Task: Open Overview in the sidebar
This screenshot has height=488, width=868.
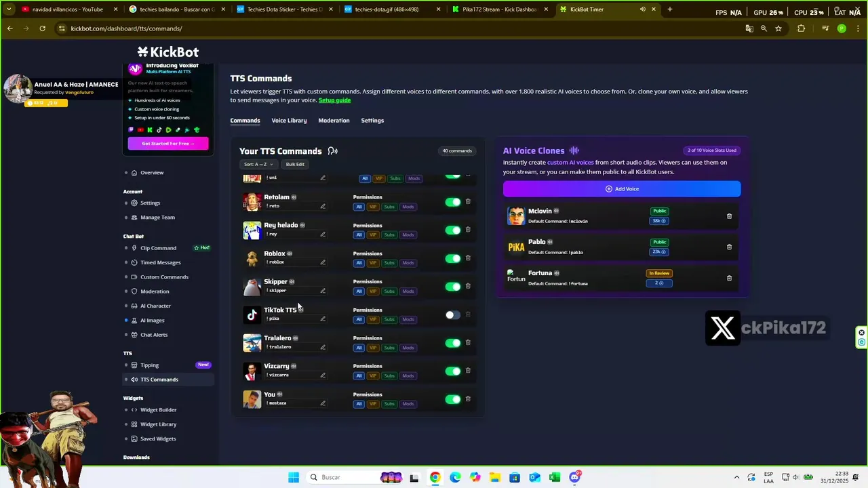Action: [x=152, y=173]
